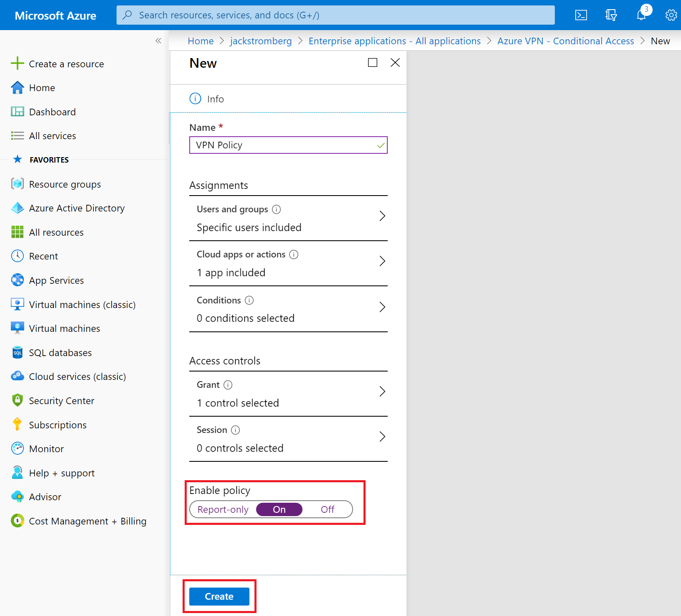Click the policy Name input field
This screenshot has height=616, width=681.
click(x=284, y=145)
